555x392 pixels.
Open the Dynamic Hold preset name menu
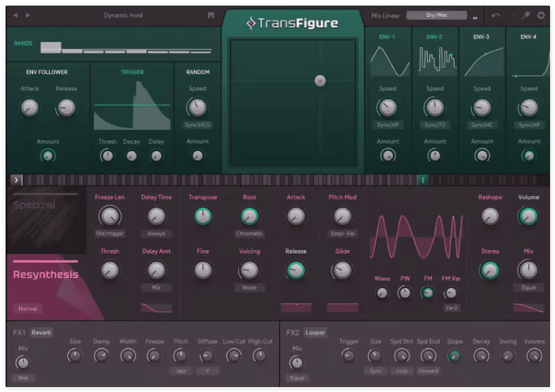coord(123,15)
